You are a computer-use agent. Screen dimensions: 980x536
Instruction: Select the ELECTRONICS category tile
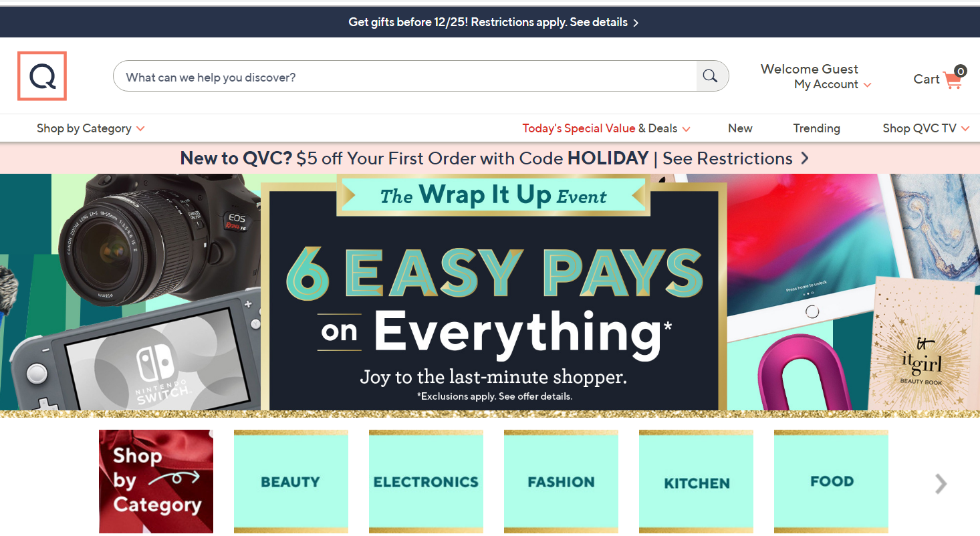tap(426, 481)
